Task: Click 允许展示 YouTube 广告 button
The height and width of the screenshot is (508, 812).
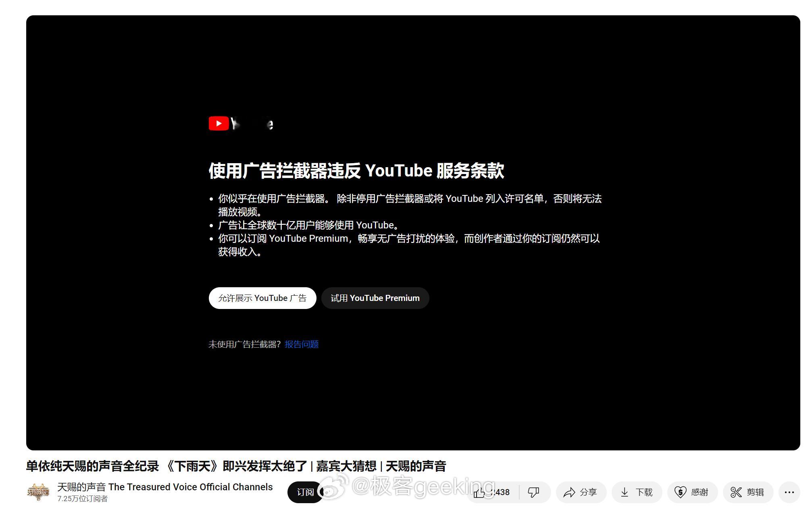Action: click(262, 298)
